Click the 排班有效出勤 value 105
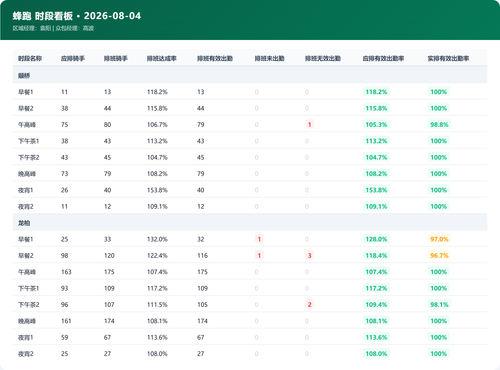 pos(202,305)
